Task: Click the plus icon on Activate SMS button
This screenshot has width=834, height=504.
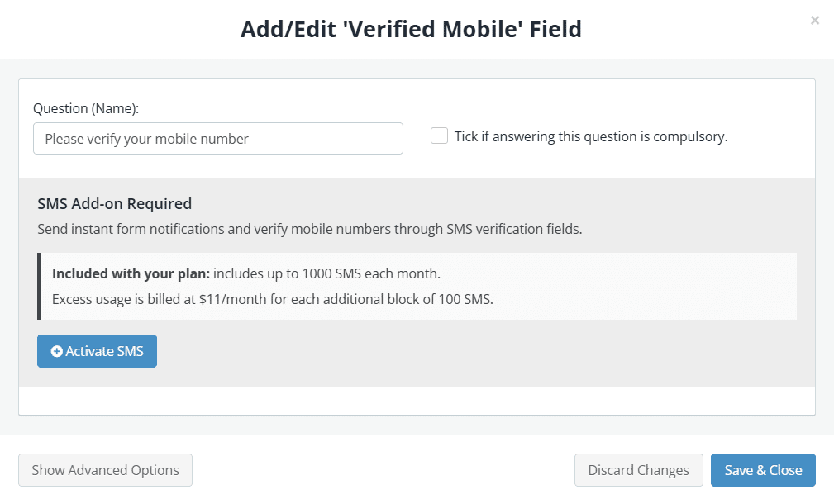Action: [x=56, y=350]
